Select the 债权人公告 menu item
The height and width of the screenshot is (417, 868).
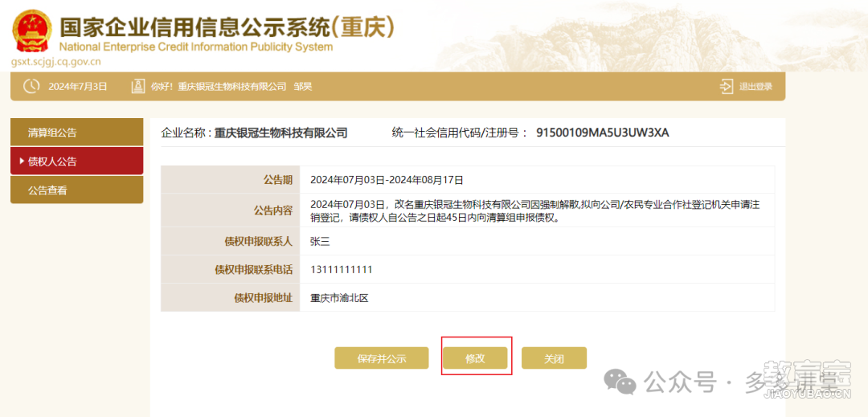pos(77,161)
